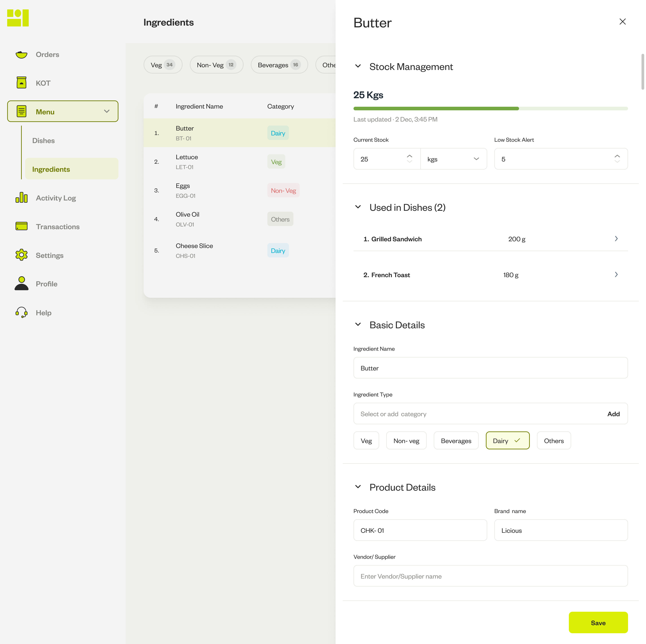Select Veg ingredient type chip
This screenshot has height=644, width=646.
[366, 440]
